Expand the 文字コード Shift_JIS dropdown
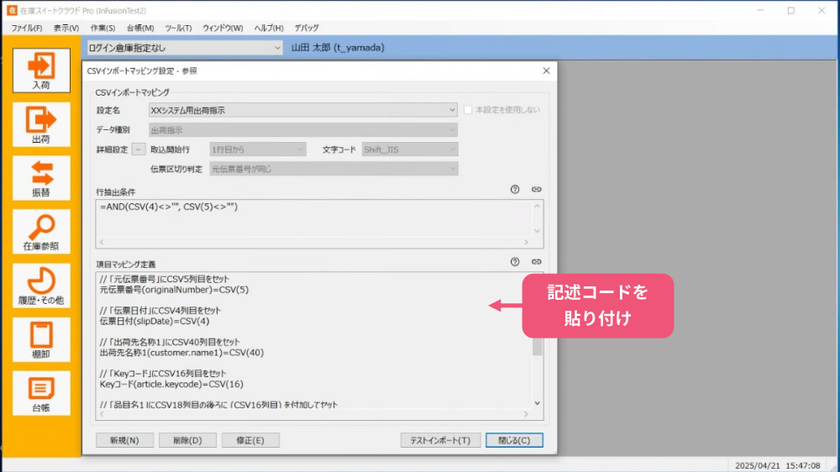Image resolution: width=840 pixels, height=472 pixels. (410, 149)
